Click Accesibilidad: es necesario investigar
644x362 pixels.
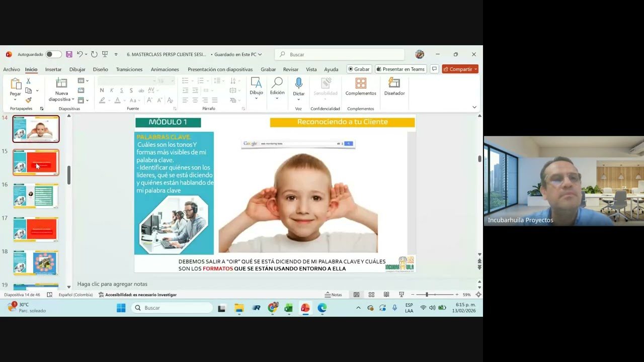tap(138, 295)
